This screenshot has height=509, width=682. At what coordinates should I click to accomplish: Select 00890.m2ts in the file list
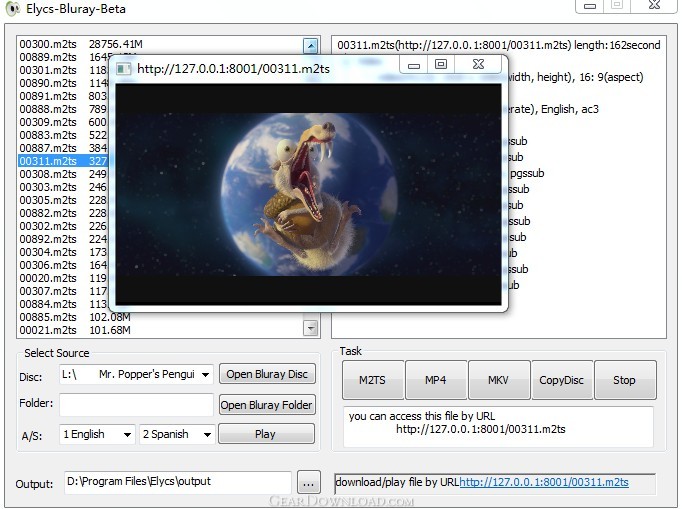coord(63,84)
